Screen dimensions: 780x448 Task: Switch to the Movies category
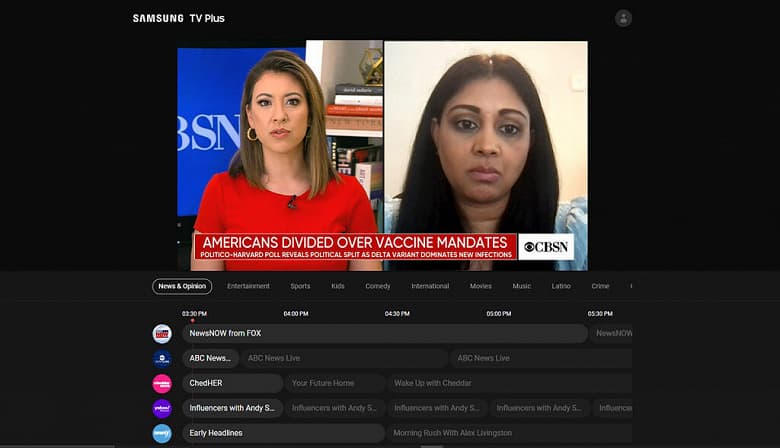(481, 286)
